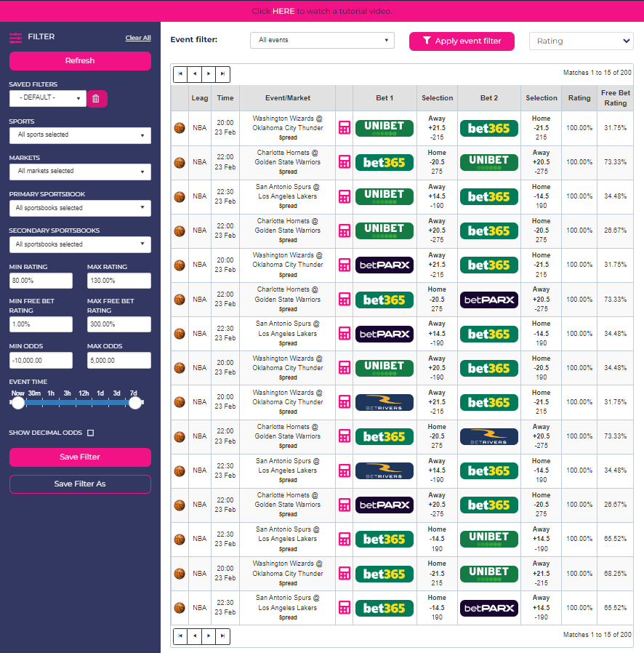
Task: Click the trash icon beside saved filters
Action: (97, 98)
